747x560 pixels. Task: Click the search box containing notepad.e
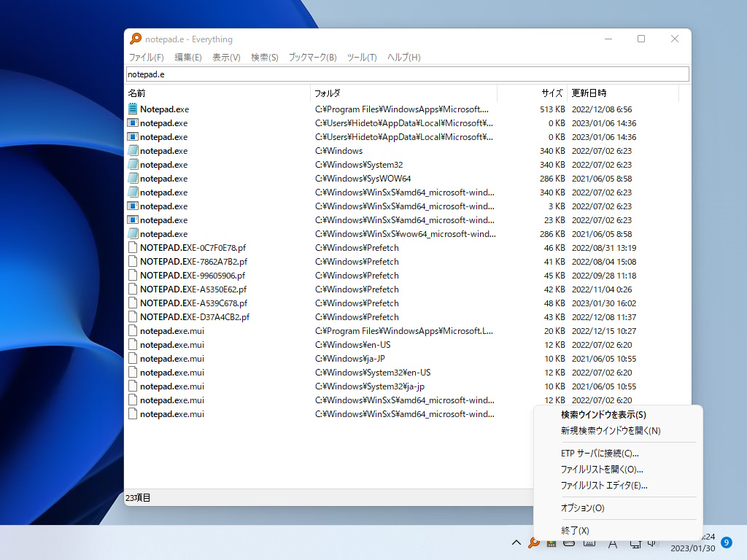coord(407,74)
